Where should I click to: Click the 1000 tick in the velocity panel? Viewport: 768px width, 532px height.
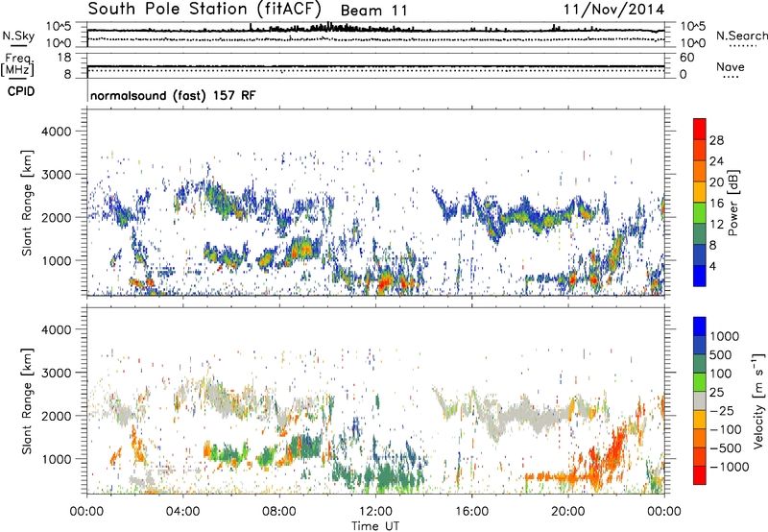point(57,459)
